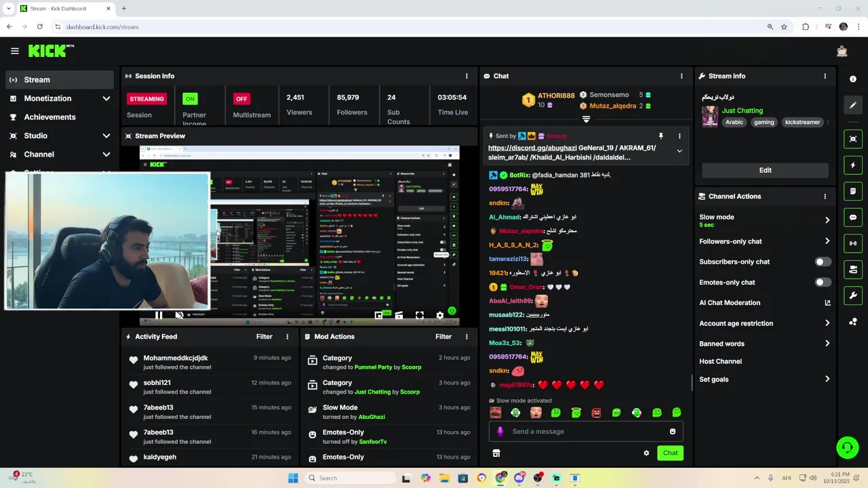Click the three-dots cluster icon at sidebar bottom

853,322
